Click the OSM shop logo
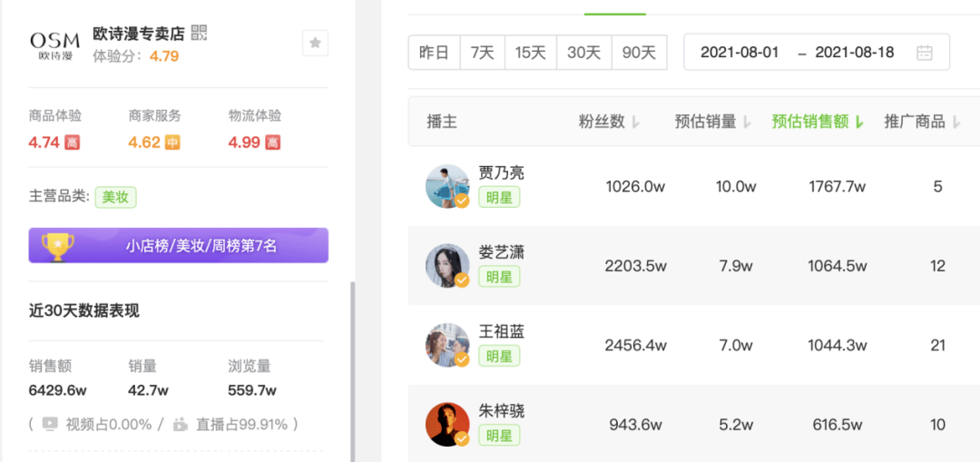 55,46
